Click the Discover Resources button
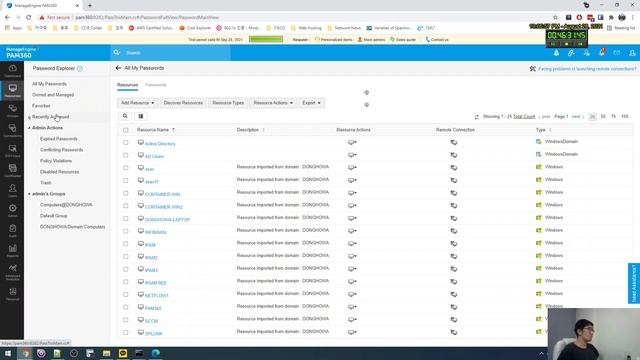 tap(183, 103)
